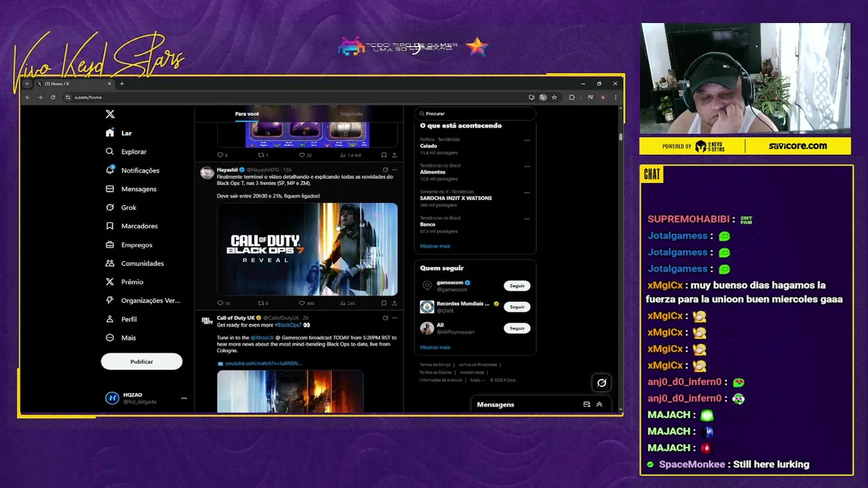Viewport: 868px width, 488px height.
Task: Open the Chrome three-dot menu
Action: (616, 98)
